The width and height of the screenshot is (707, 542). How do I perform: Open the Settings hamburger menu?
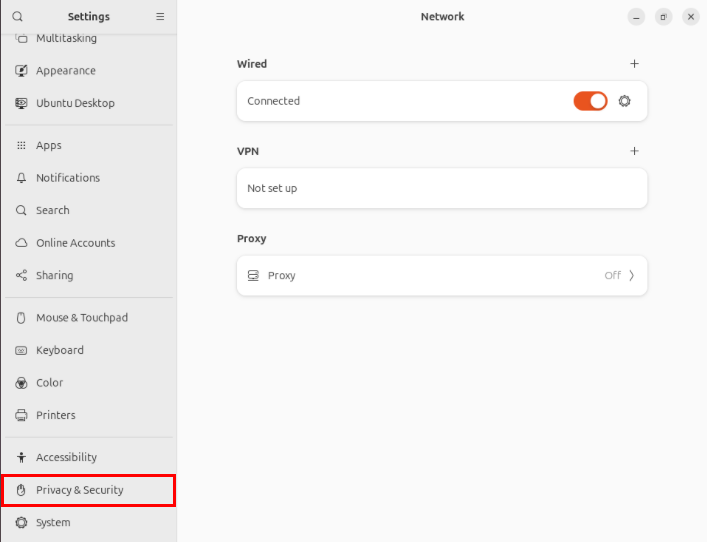160,17
